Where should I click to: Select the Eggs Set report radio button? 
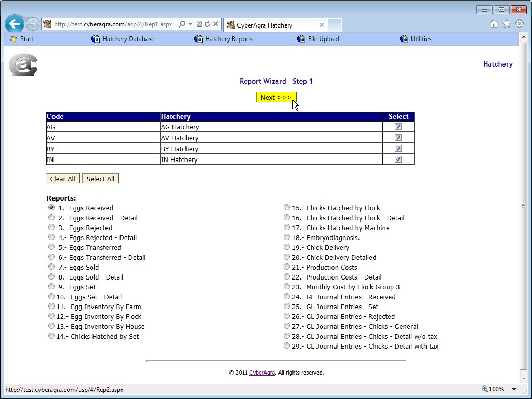pos(51,287)
